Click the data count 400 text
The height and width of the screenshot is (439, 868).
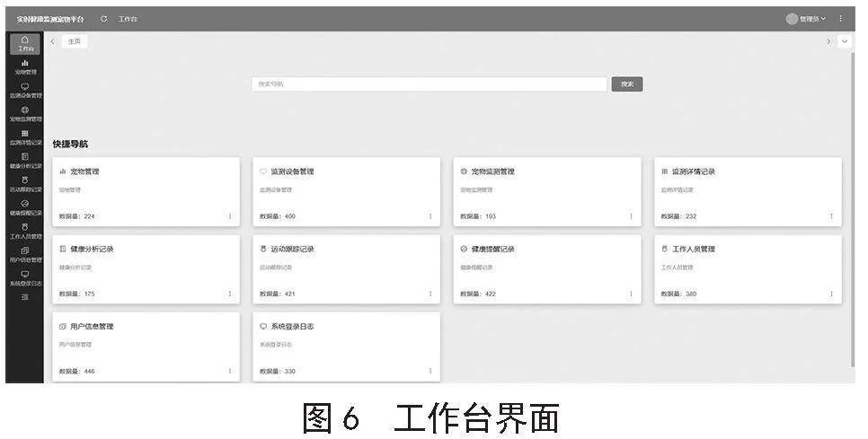click(290, 216)
